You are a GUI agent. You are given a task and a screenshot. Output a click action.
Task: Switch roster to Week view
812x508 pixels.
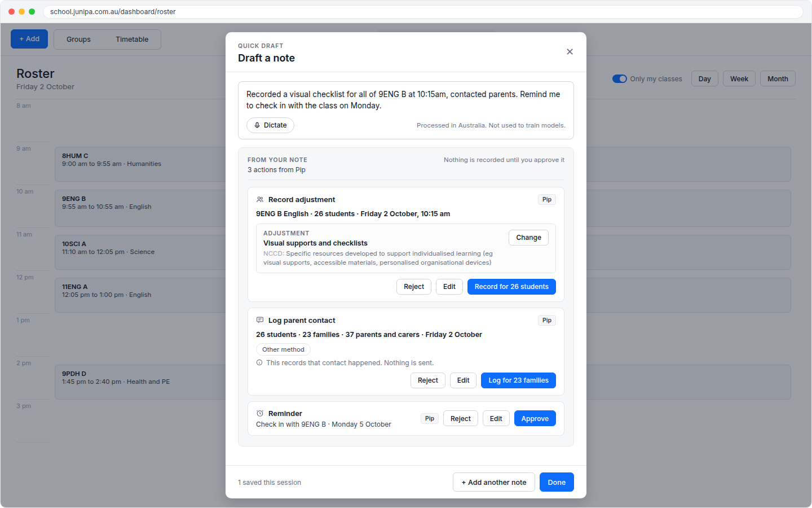coord(739,79)
